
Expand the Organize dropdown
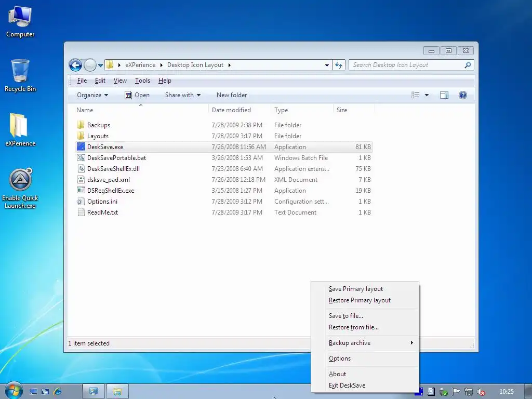92,95
